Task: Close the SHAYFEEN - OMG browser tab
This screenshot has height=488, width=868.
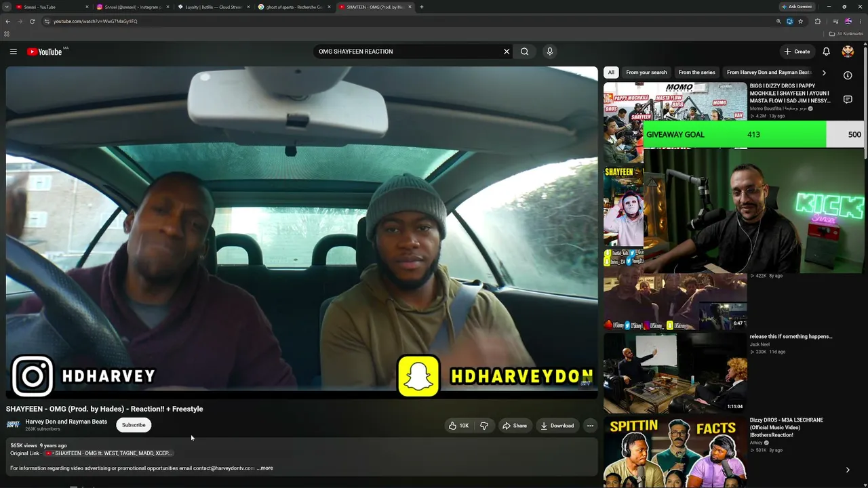Action: 410,7
